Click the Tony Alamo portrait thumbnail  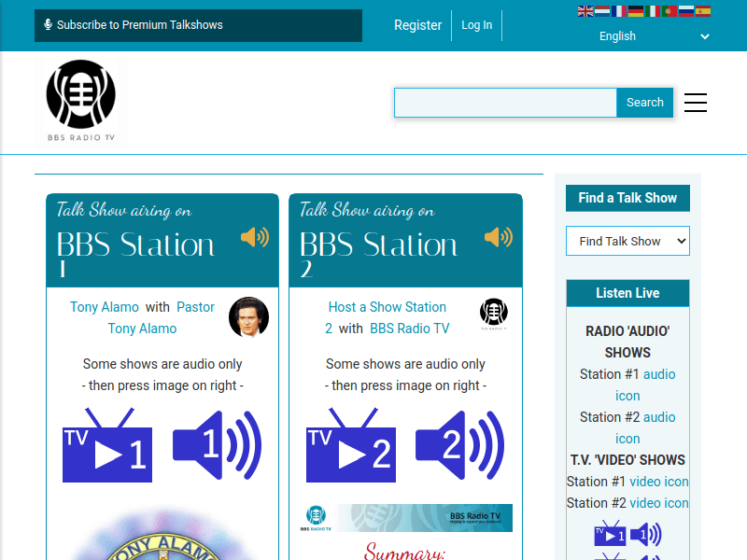[248, 317]
